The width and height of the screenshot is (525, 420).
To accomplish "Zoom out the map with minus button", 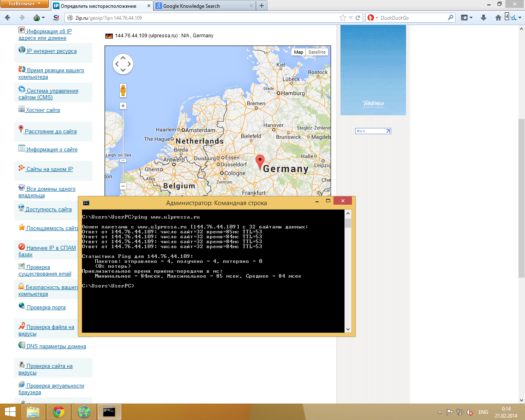I will (x=123, y=186).
